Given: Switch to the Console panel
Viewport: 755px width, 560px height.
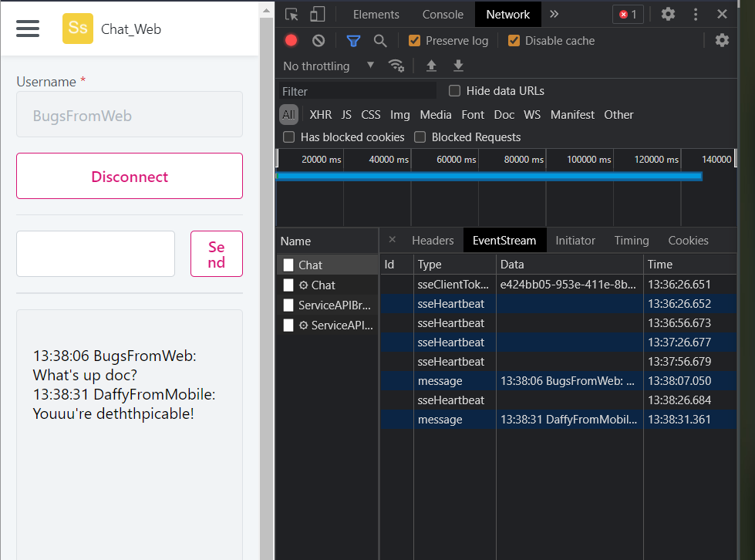Looking at the screenshot, I should tap(442, 14).
